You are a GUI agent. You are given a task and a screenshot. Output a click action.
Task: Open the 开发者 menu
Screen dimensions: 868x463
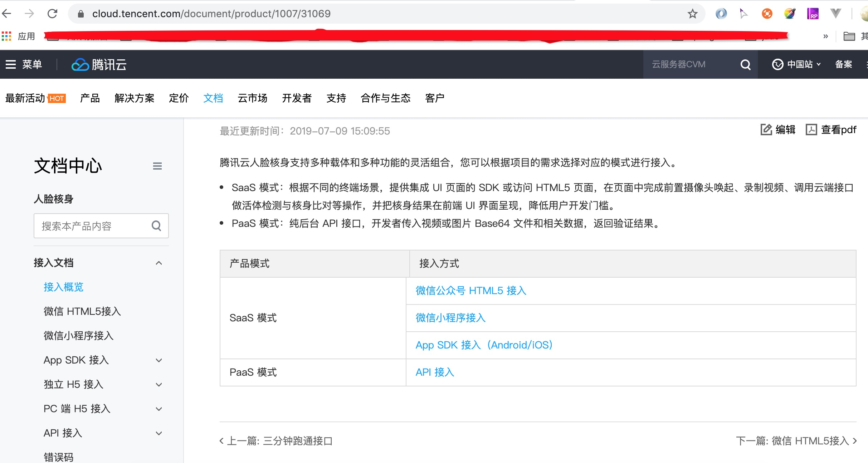coord(297,98)
